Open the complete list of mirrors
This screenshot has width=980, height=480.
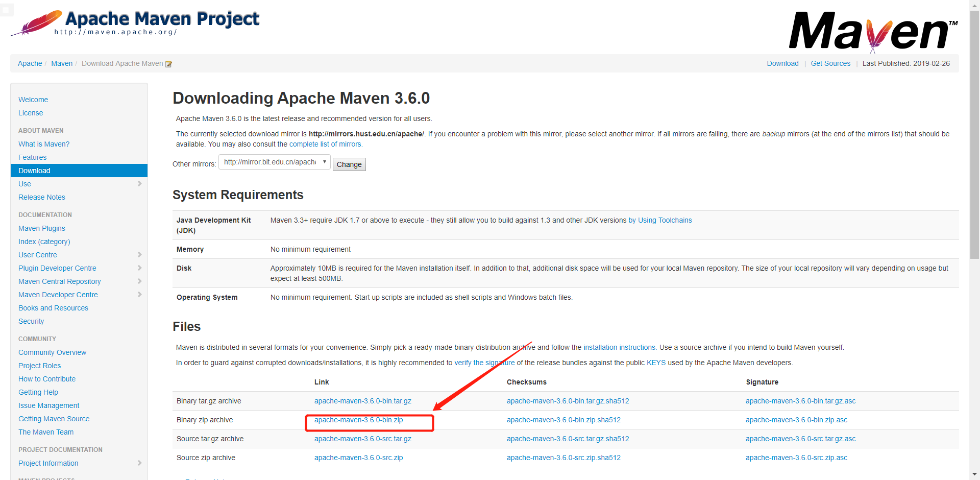click(x=325, y=144)
